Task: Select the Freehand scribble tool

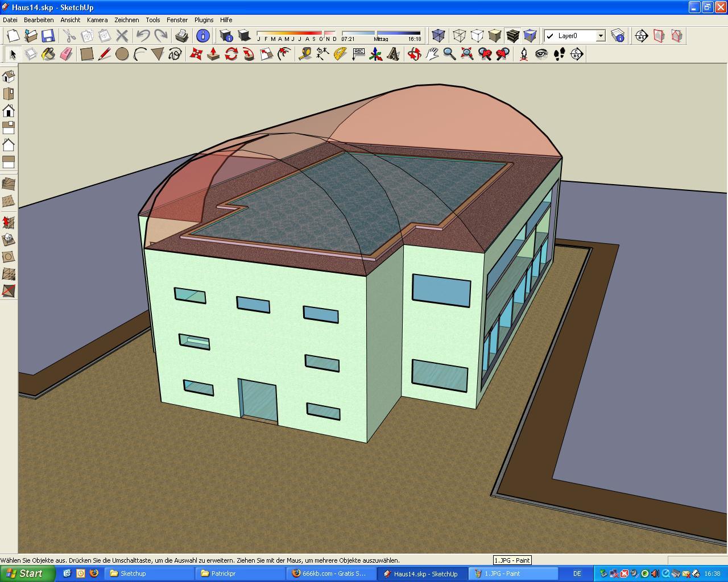Action: pos(175,54)
